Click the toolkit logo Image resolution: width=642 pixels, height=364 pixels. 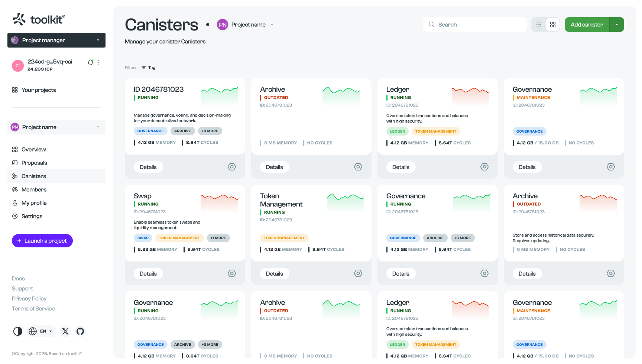pos(39,19)
